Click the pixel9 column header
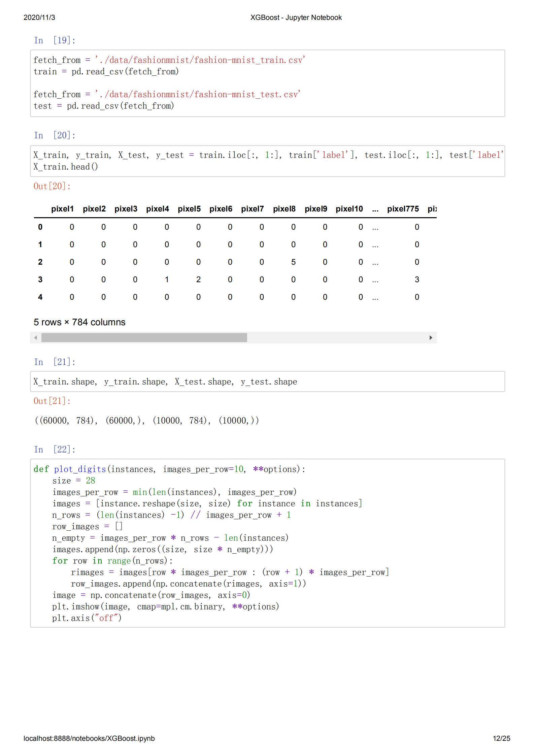The image size is (534, 756). tap(316, 209)
